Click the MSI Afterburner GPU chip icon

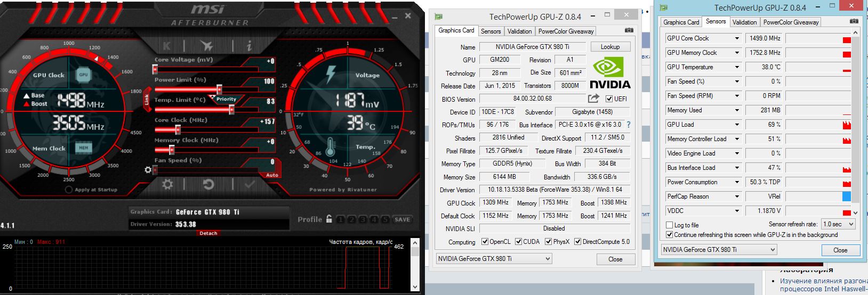pyautogui.click(x=83, y=75)
